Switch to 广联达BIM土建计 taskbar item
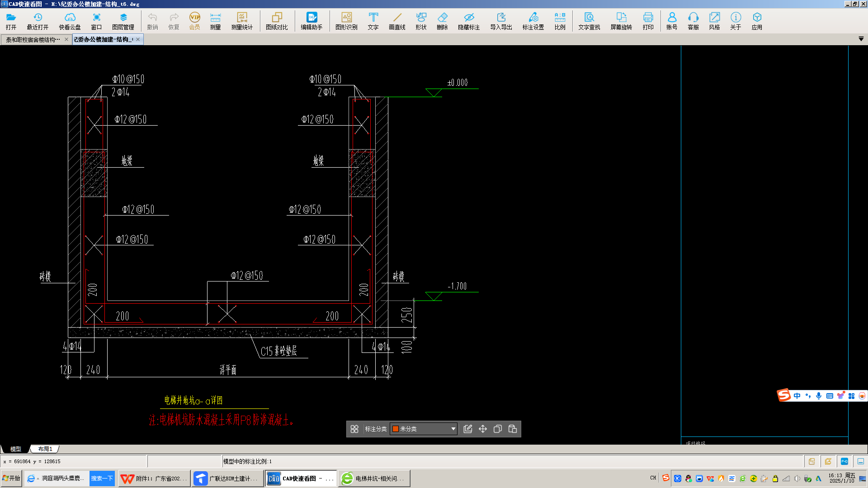Screen dimensions: 868x488 tap(227, 479)
